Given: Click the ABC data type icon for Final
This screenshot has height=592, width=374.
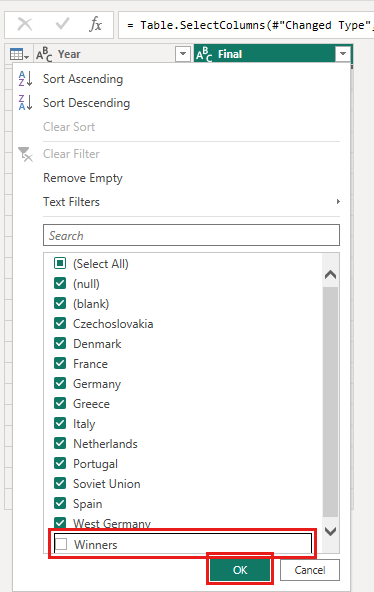Looking at the screenshot, I should [204, 54].
